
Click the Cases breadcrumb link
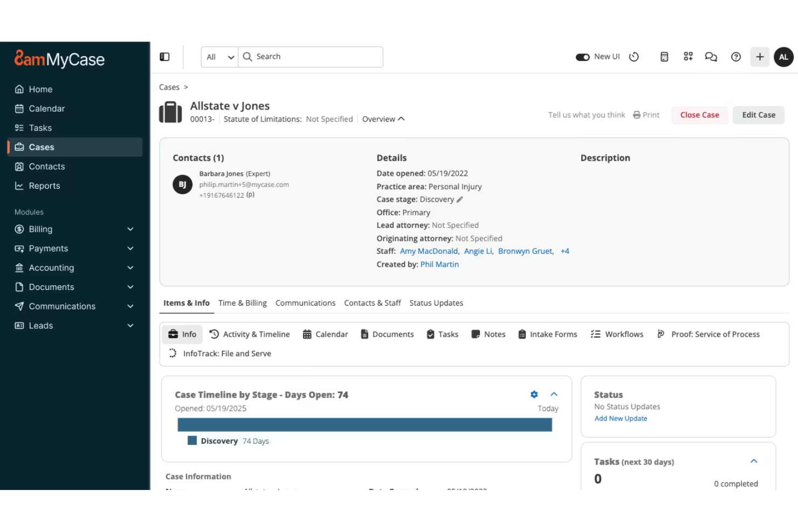[169, 87]
